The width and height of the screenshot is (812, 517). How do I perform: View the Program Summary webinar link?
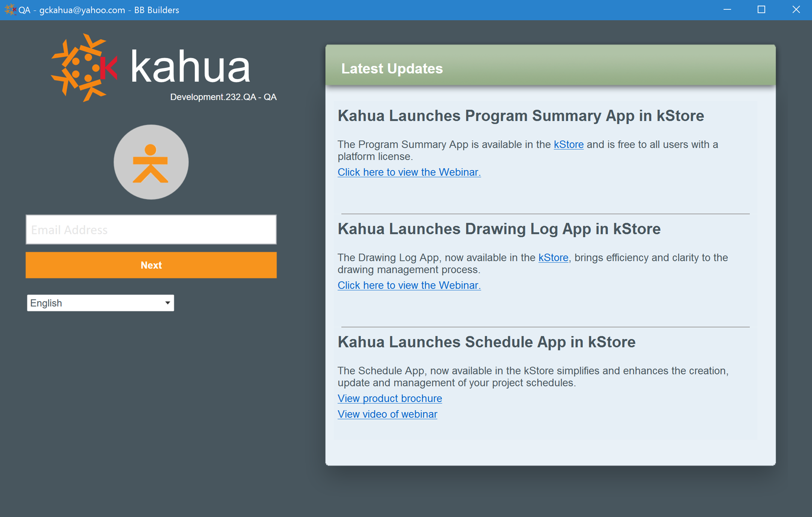[409, 172]
